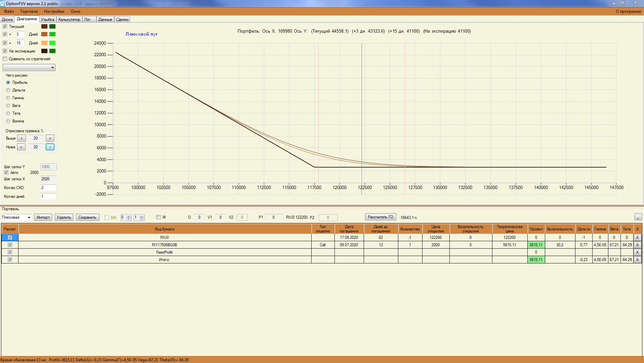Switch to the Сделки tab
The width and height of the screenshot is (644, 363).
(x=122, y=20)
